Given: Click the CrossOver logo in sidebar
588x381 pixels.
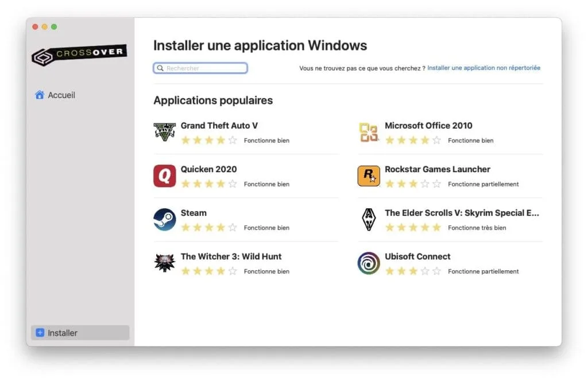Looking at the screenshot, I should [x=79, y=55].
